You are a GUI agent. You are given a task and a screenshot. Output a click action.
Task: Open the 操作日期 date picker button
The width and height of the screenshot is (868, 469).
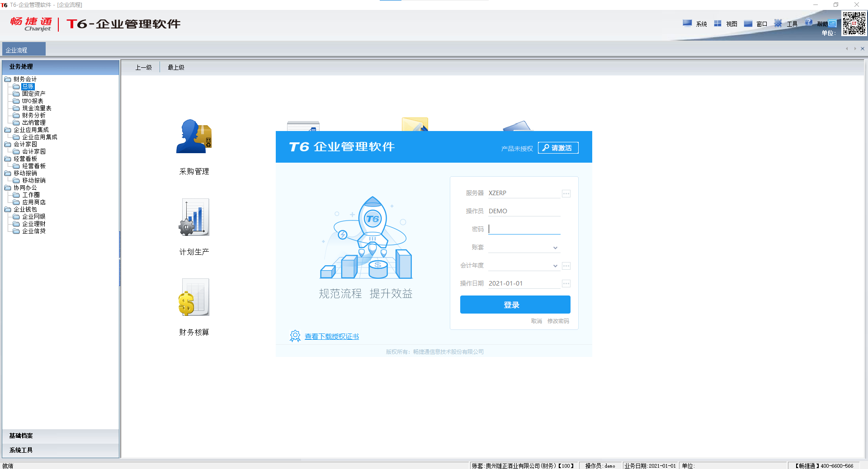[566, 284]
